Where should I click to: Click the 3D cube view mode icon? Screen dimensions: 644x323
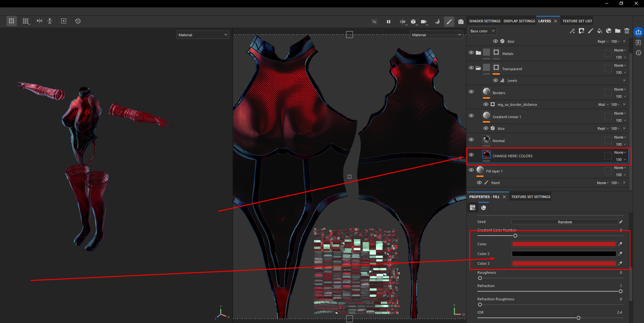point(413,22)
